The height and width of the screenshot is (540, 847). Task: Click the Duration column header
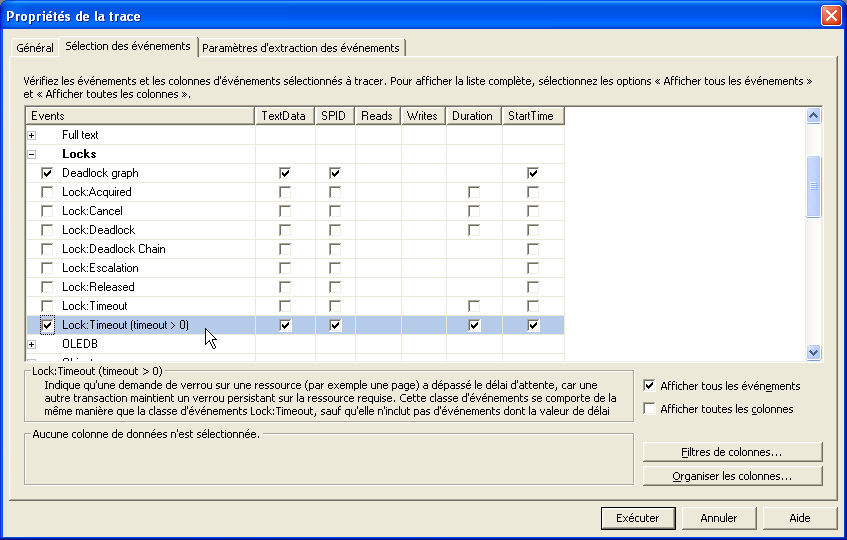(x=472, y=116)
